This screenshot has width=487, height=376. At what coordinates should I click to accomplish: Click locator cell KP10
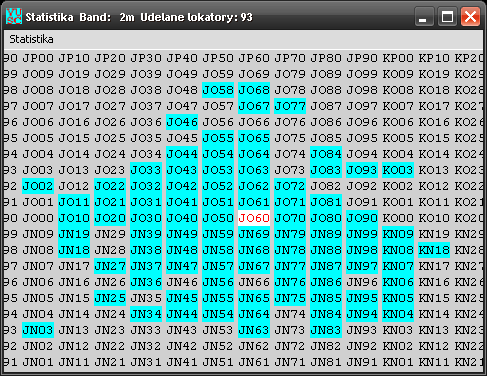pos(434,58)
